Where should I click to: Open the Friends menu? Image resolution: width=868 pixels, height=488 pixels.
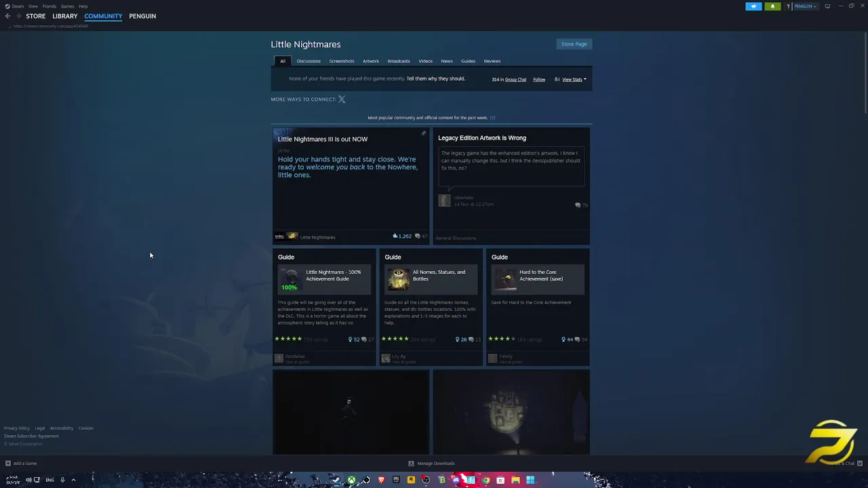tap(50, 6)
